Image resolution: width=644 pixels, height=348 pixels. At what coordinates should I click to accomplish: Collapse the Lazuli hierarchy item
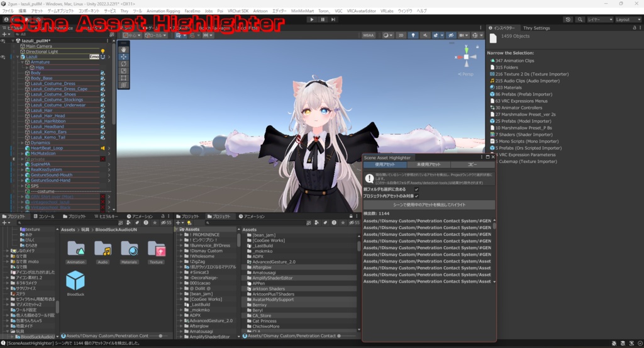coord(18,57)
